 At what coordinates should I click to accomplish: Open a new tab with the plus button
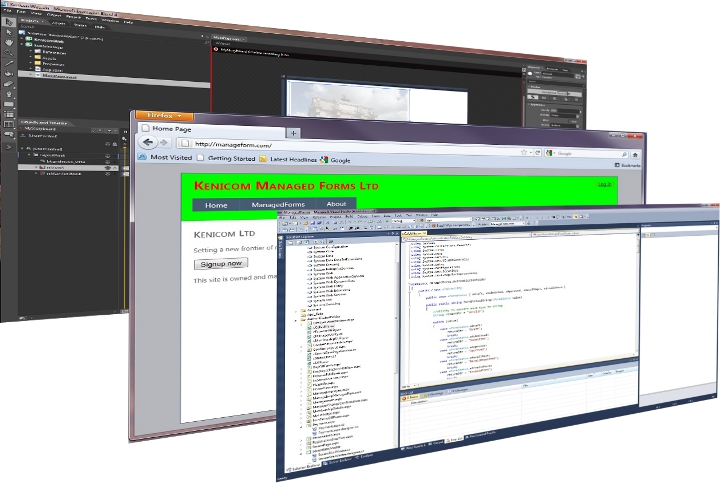293,133
